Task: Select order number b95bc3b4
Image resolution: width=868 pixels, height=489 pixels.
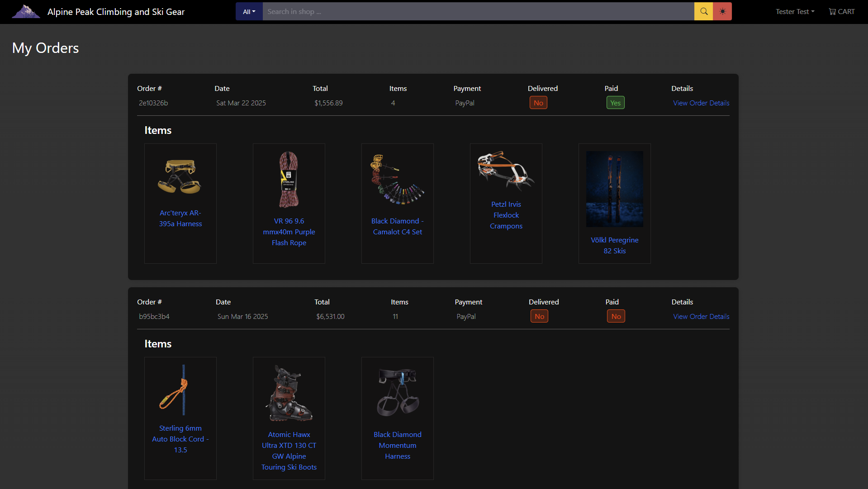Action: [154, 317]
